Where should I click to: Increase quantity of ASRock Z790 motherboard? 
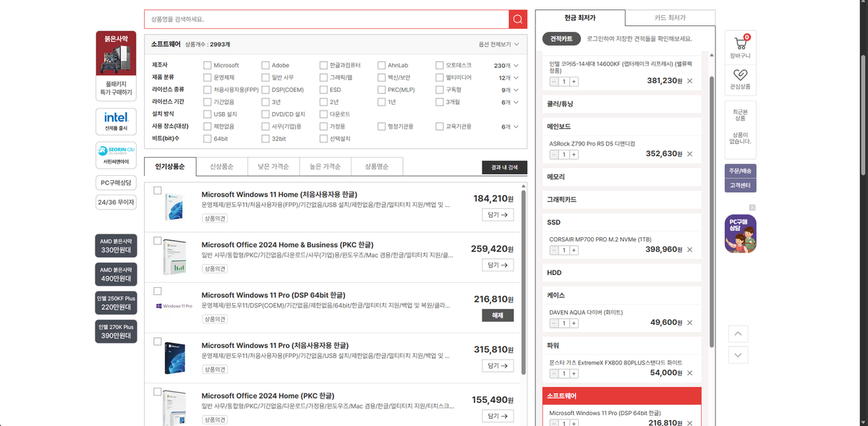coord(574,154)
